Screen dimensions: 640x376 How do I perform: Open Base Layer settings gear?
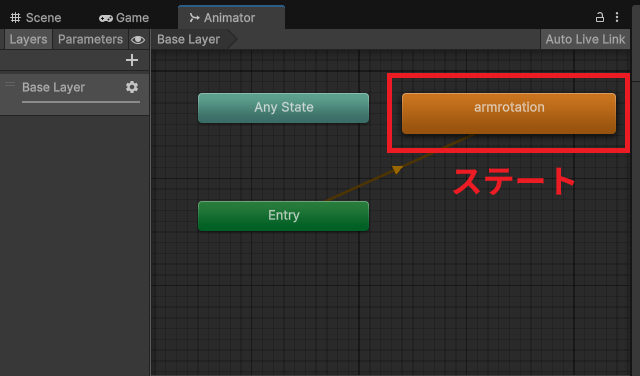pyautogui.click(x=132, y=87)
